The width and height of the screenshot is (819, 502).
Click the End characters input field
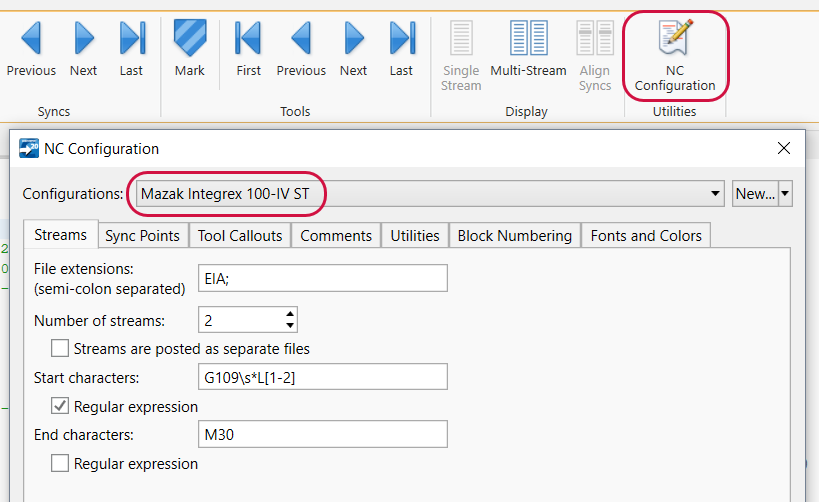click(323, 434)
